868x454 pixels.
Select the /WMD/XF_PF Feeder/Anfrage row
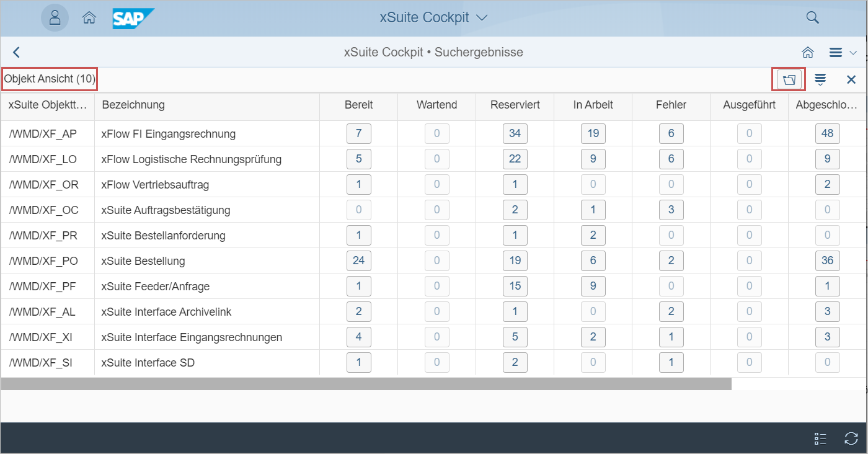[x=155, y=287]
